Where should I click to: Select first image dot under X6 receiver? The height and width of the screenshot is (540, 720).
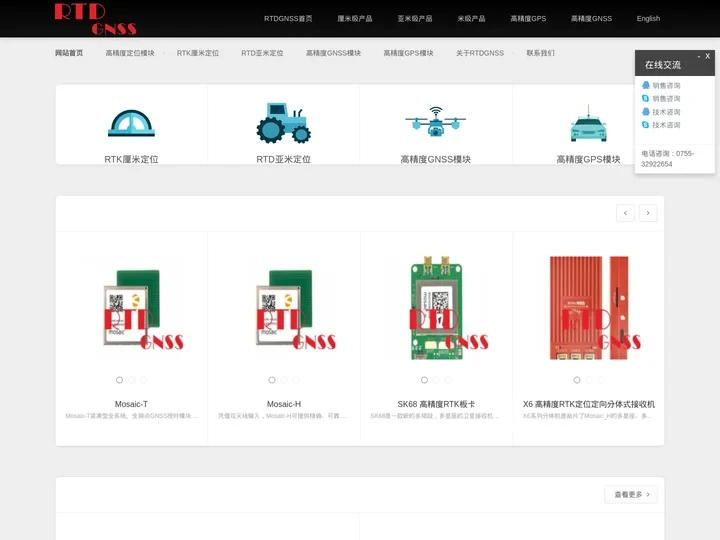pos(577,380)
